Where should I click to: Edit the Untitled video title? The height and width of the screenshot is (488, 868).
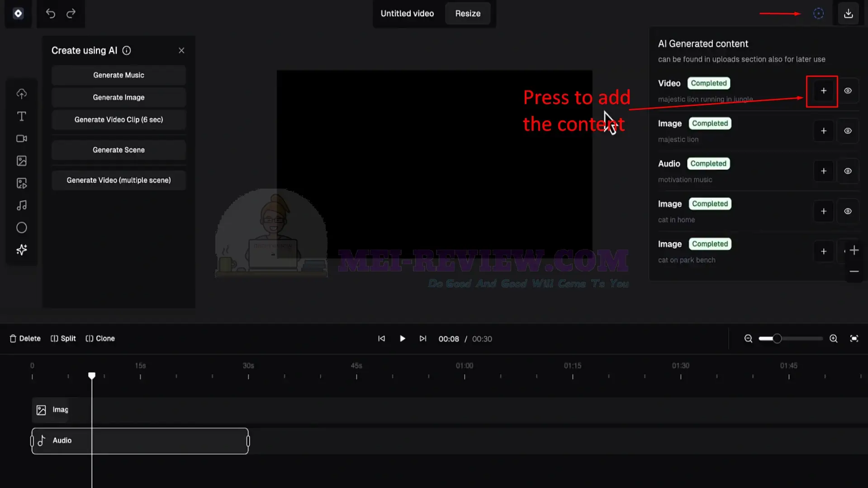[407, 14]
